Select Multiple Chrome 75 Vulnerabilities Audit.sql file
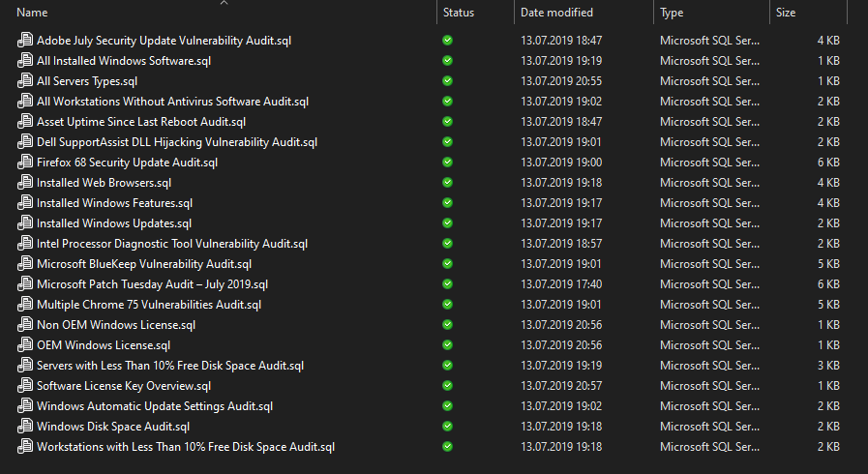The width and height of the screenshot is (868, 474). coord(148,305)
